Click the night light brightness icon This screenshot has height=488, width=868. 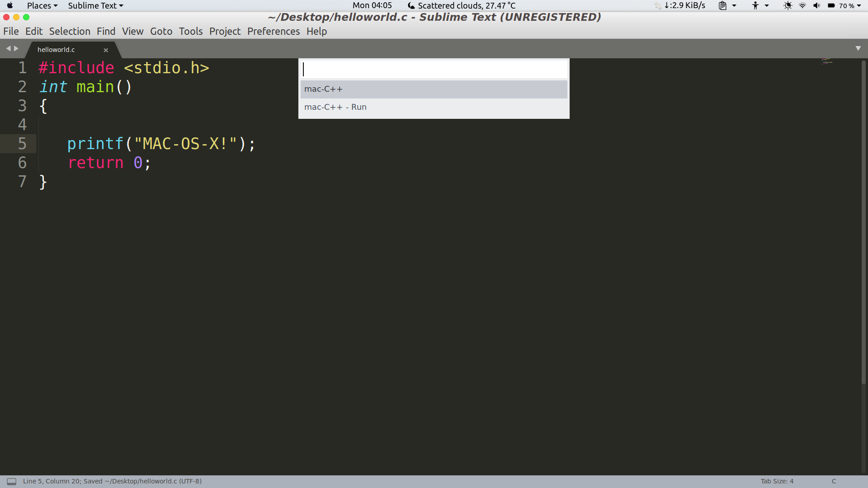[788, 5]
